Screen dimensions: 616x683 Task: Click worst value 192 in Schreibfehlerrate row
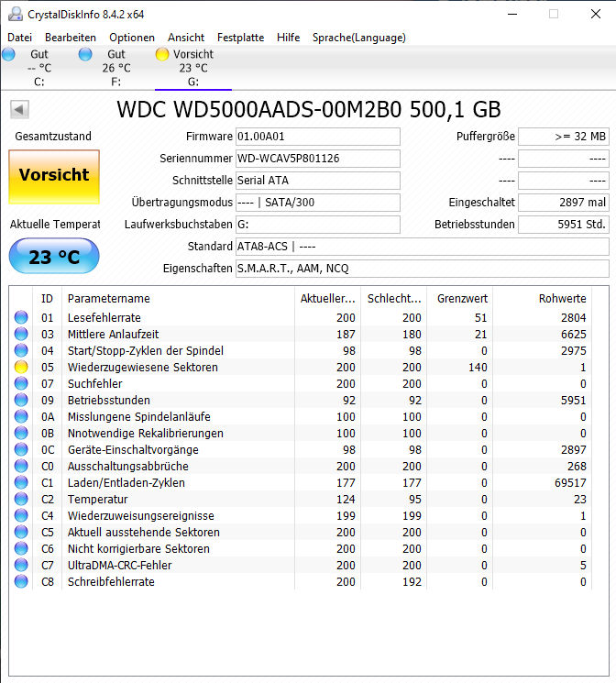[x=412, y=582]
